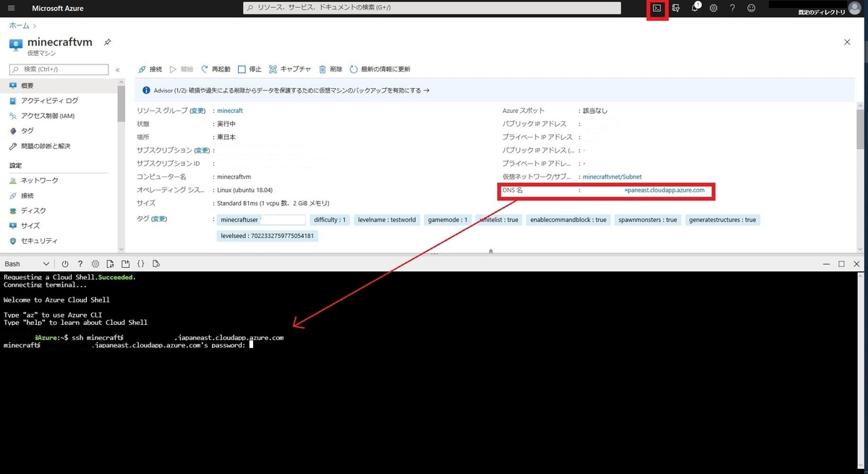Select アクティビティ ログ in sidebar
Screen dimensions: 868x474
tap(58, 101)
